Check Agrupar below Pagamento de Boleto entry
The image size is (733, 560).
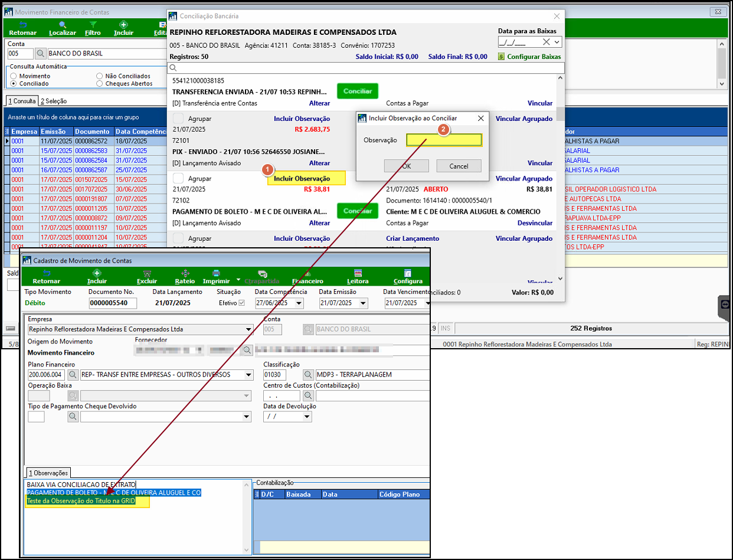178,238
